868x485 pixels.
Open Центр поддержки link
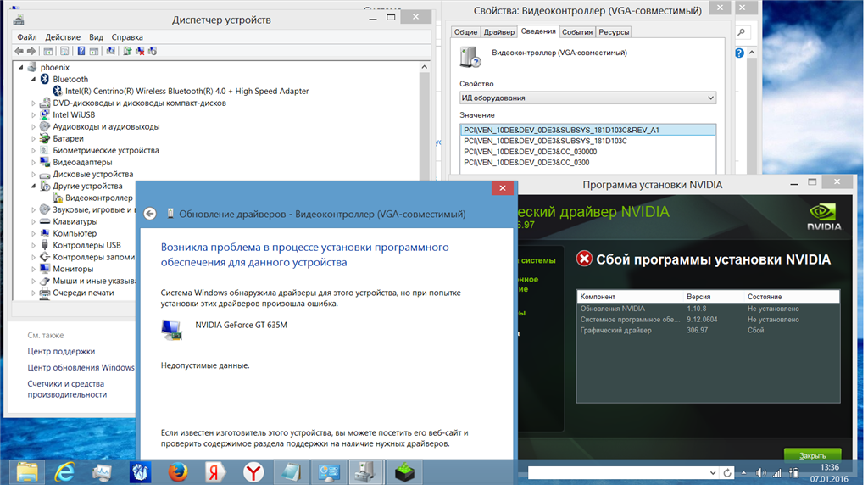(x=61, y=352)
